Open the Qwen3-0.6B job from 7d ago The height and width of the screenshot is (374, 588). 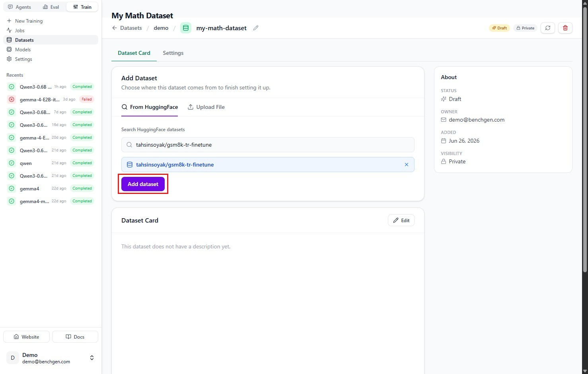(x=51, y=112)
